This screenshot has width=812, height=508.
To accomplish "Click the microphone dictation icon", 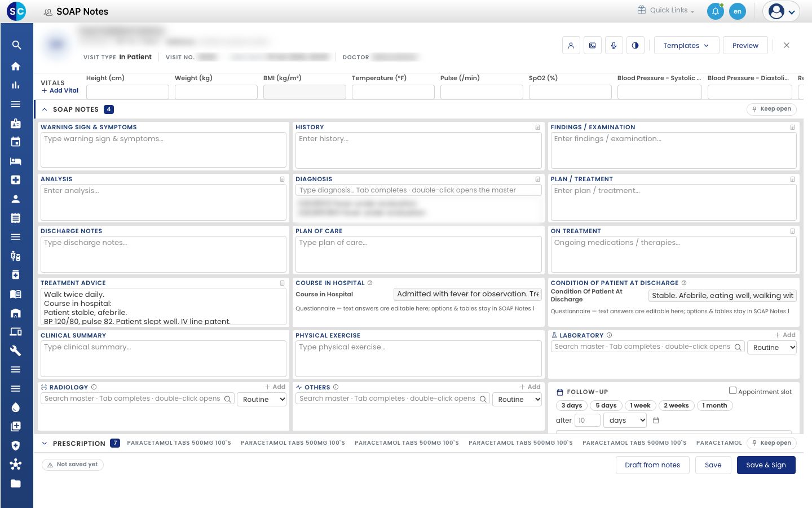I will [x=614, y=46].
